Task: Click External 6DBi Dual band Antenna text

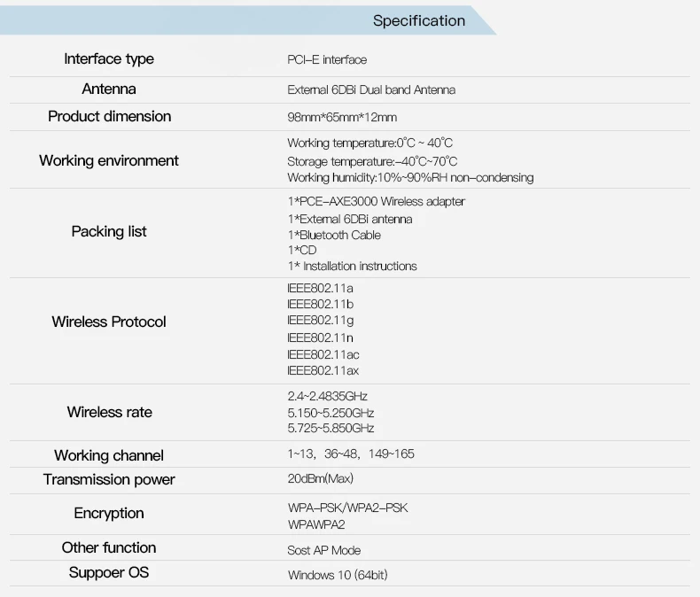Action: [x=371, y=90]
